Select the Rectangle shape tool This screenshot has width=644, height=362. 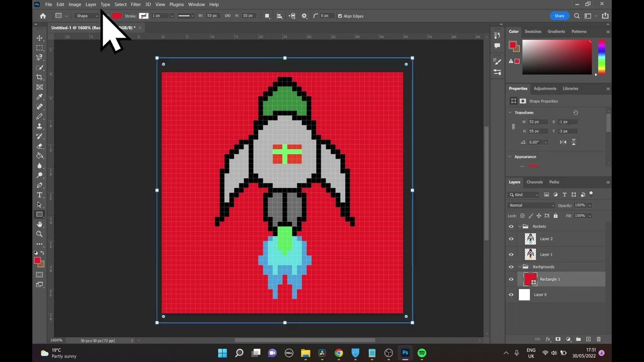tap(39, 215)
